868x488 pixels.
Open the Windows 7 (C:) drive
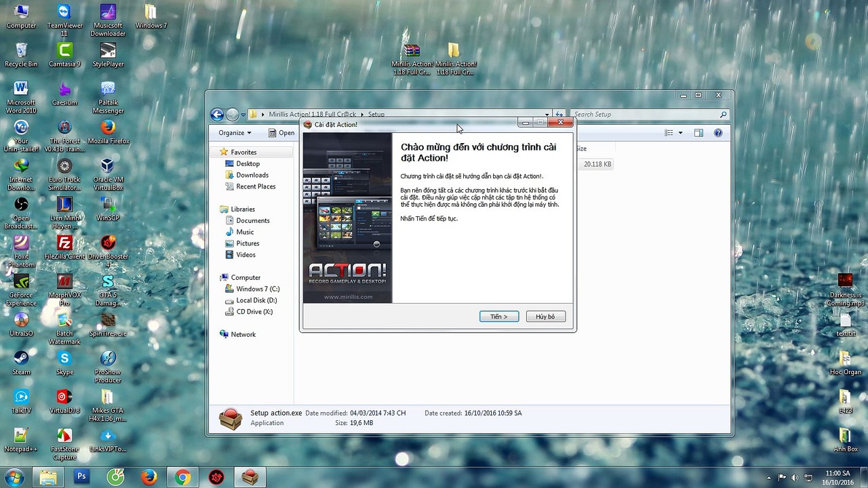[258, 289]
